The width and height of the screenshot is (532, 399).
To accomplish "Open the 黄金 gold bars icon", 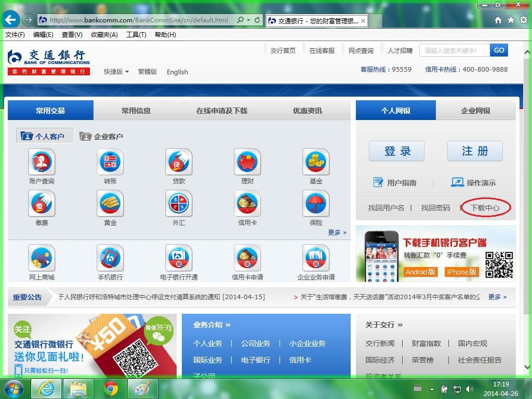I will click(x=110, y=203).
